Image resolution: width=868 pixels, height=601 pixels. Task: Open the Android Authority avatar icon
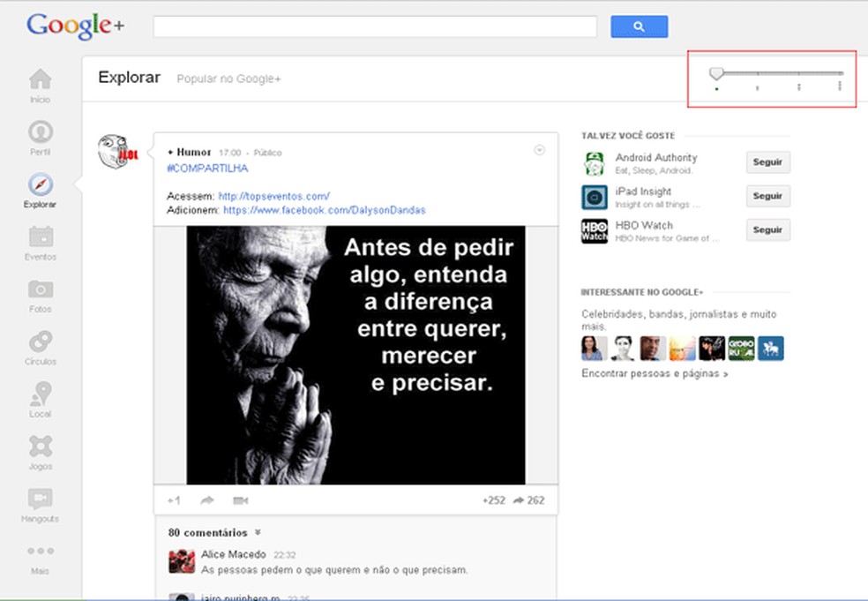tap(595, 164)
